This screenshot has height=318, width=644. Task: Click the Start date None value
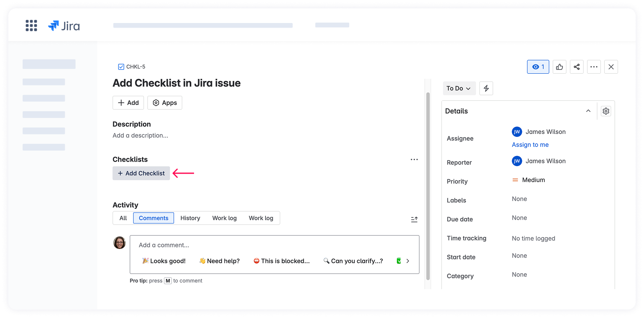tap(519, 256)
